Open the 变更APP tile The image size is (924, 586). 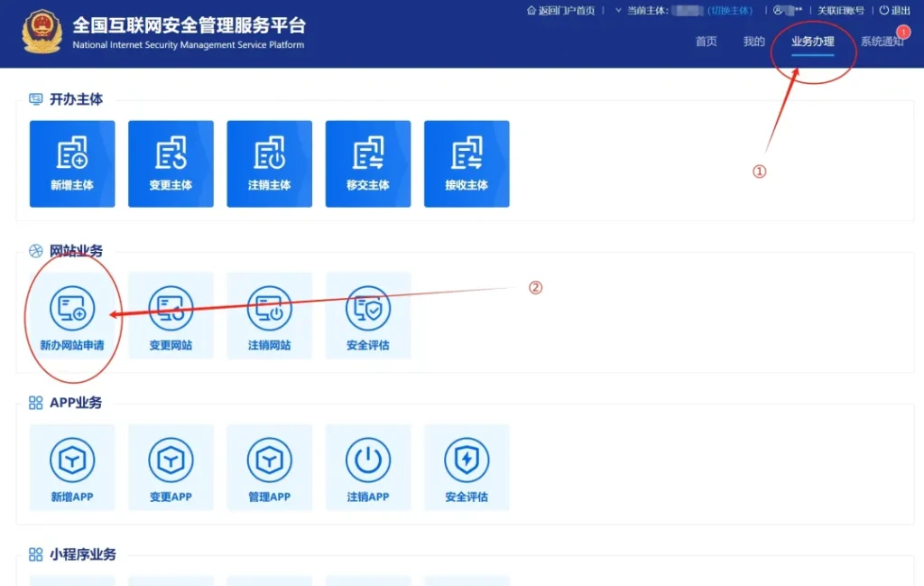171,468
